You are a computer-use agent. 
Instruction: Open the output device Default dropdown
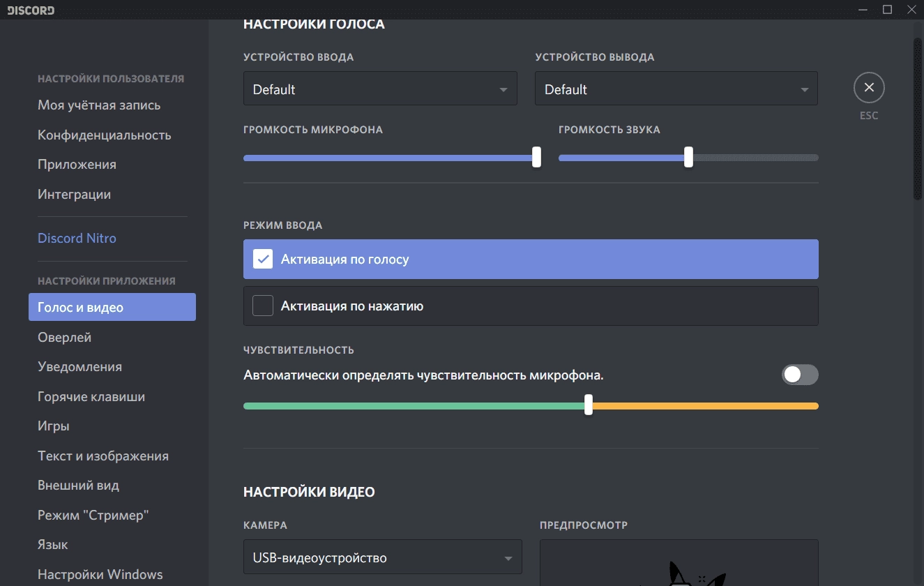coord(676,89)
